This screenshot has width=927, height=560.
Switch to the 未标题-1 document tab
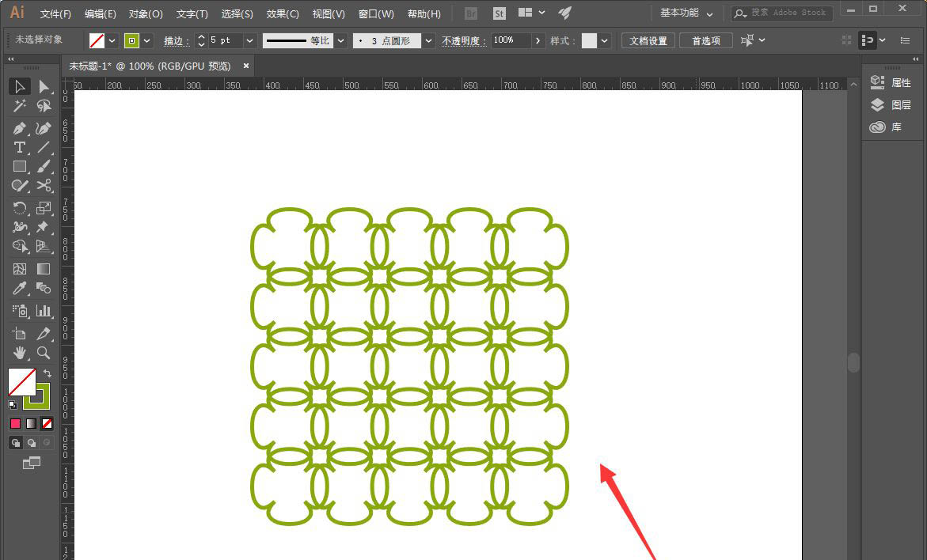[150, 66]
